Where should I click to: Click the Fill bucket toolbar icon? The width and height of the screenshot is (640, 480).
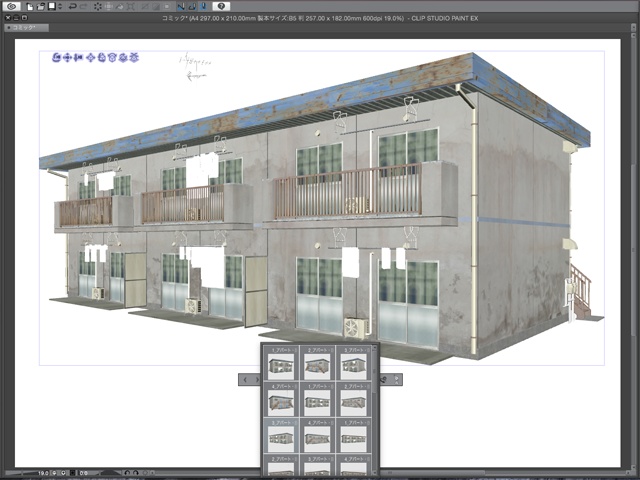120,6
